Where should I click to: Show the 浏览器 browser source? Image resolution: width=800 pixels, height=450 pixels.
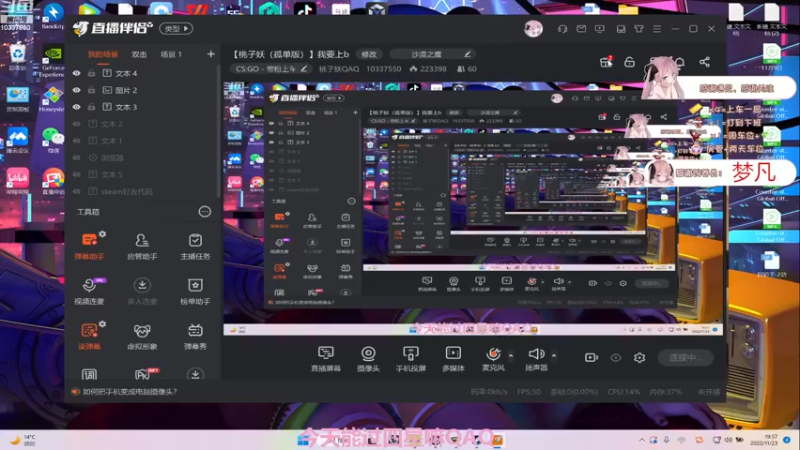(x=77, y=158)
